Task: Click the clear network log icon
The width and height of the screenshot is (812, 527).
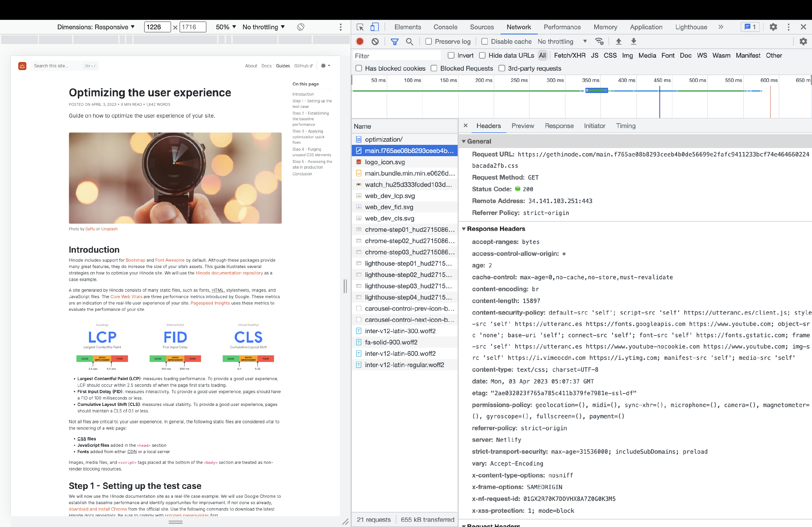Action: click(x=376, y=41)
